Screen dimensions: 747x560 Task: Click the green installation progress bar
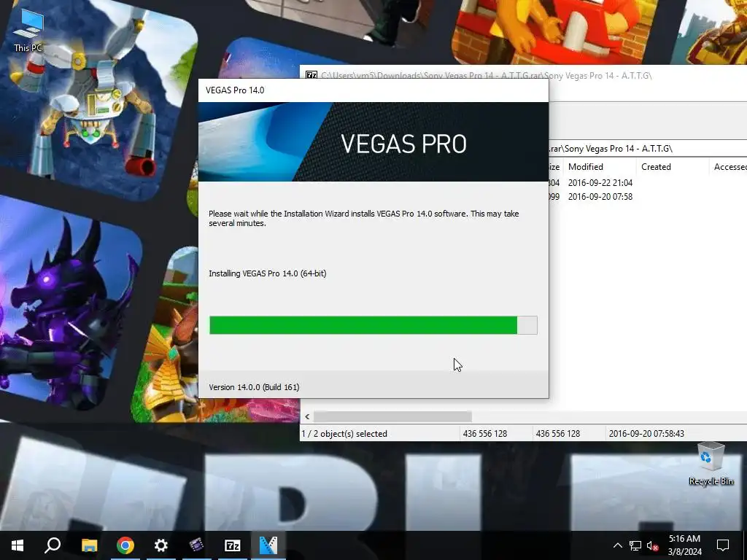[373, 325]
